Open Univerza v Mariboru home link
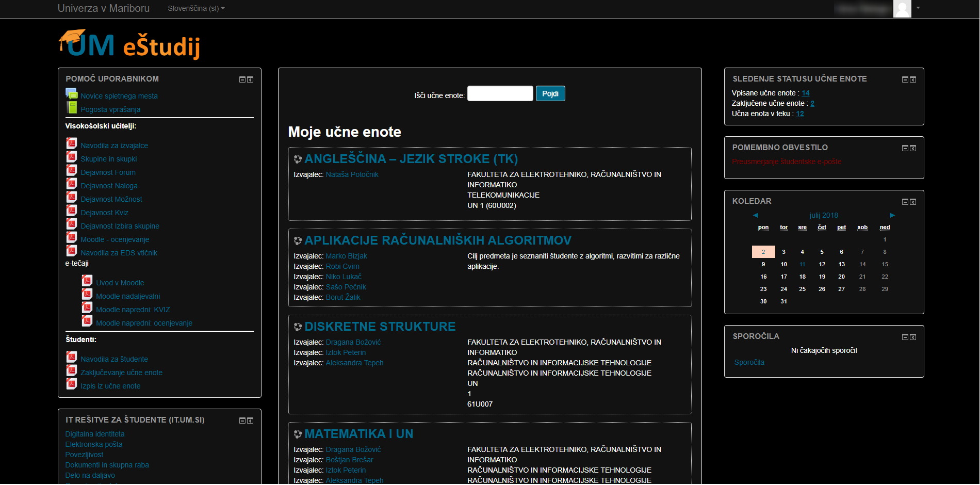The height and width of the screenshot is (485, 980). [x=104, y=8]
